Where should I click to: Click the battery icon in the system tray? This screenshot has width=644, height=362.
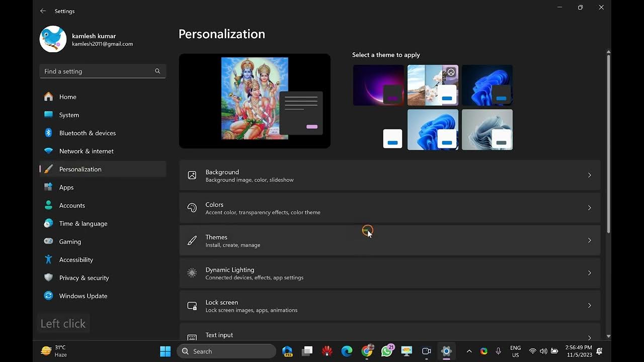click(x=554, y=351)
